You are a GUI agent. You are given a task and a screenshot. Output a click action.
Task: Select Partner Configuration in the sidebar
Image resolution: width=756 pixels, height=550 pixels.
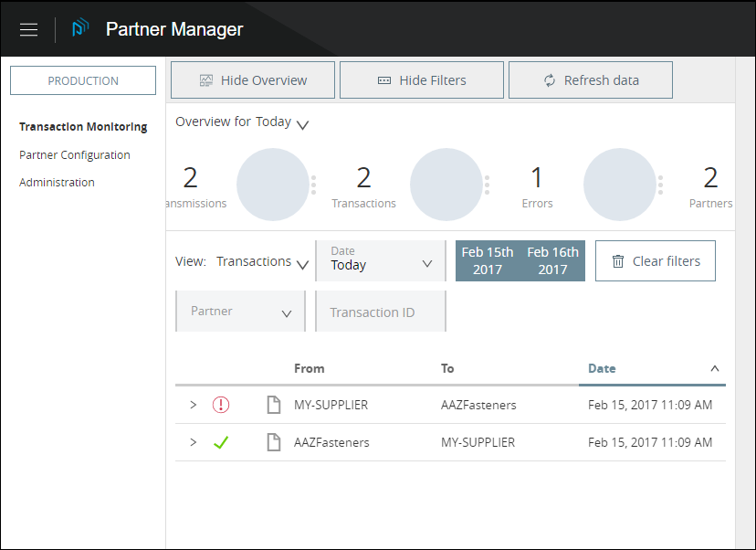[x=74, y=154]
